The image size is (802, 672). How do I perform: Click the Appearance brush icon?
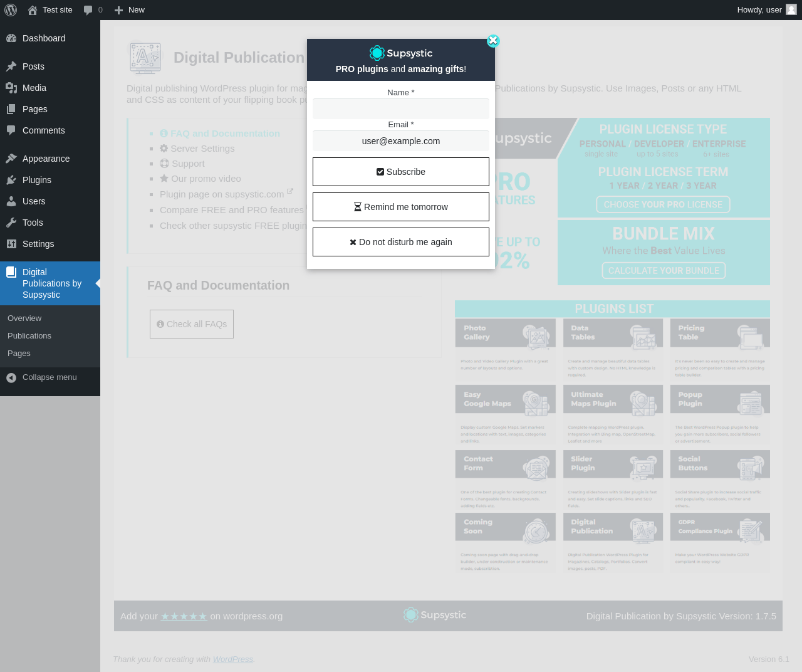11,159
